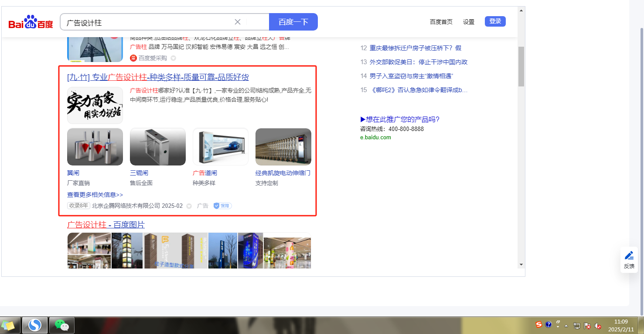
Task: Click the page scrollbar down arrow
Action: (x=521, y=265)
